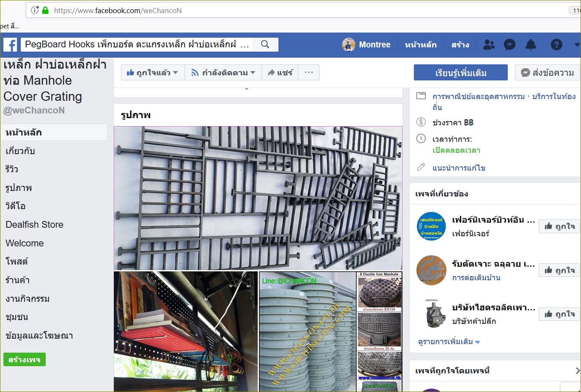
Task: Click the รูปภาพ section heading
Action: coord(136,115)
